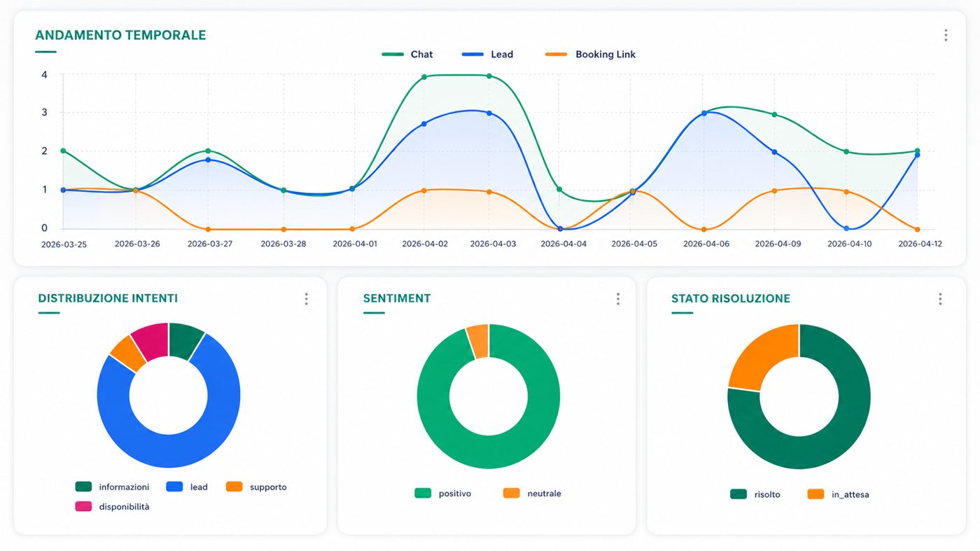
Task: Click the SENTIMENT heading
Action: tap(397, 298)
